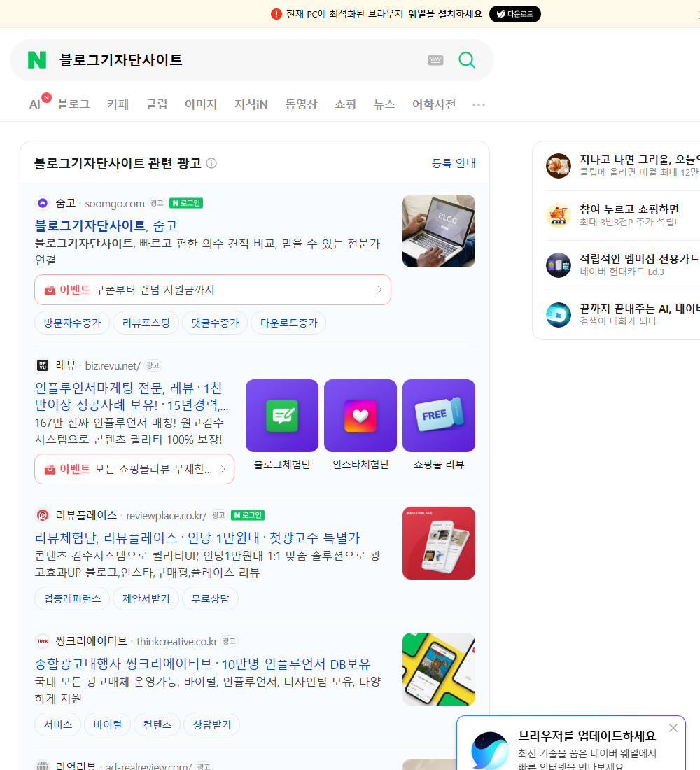Click the green Naver N logo
This screenshot has width=700, height=770.
coord(37,60)
